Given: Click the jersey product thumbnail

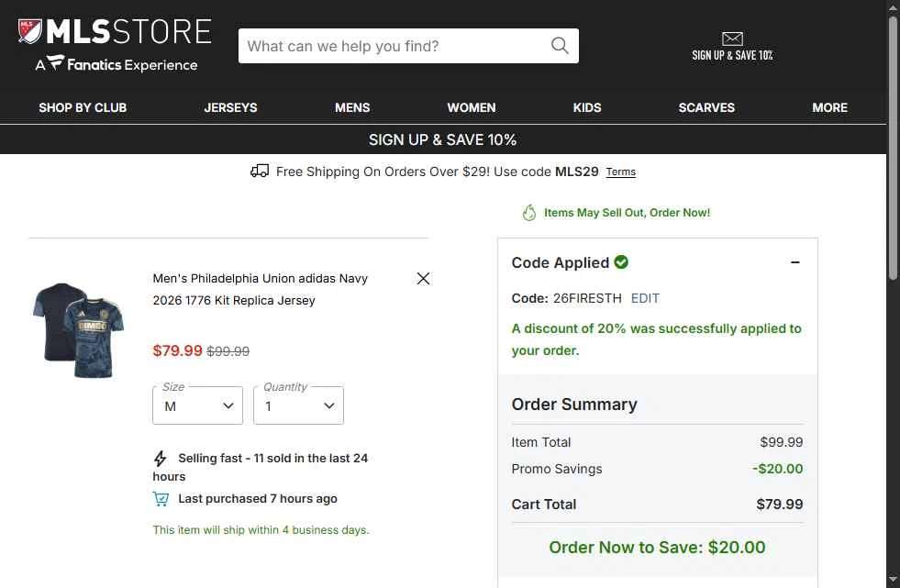Looking at the screenshot, I should [79, 330].
